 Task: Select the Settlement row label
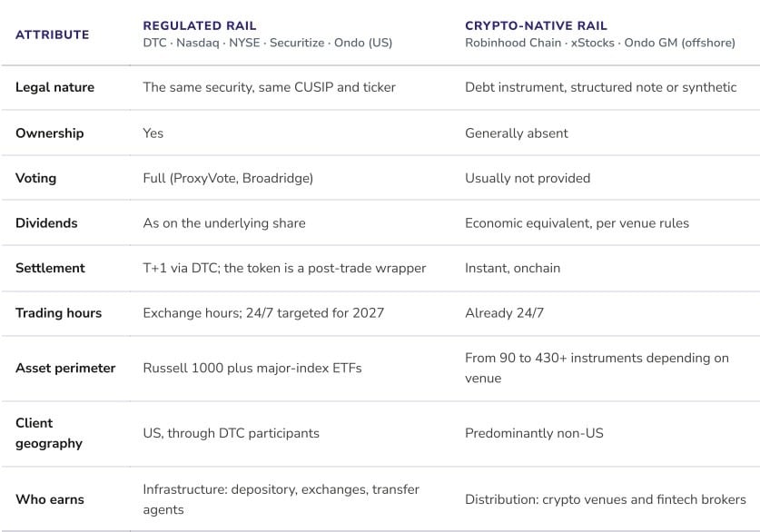[50, 268]
